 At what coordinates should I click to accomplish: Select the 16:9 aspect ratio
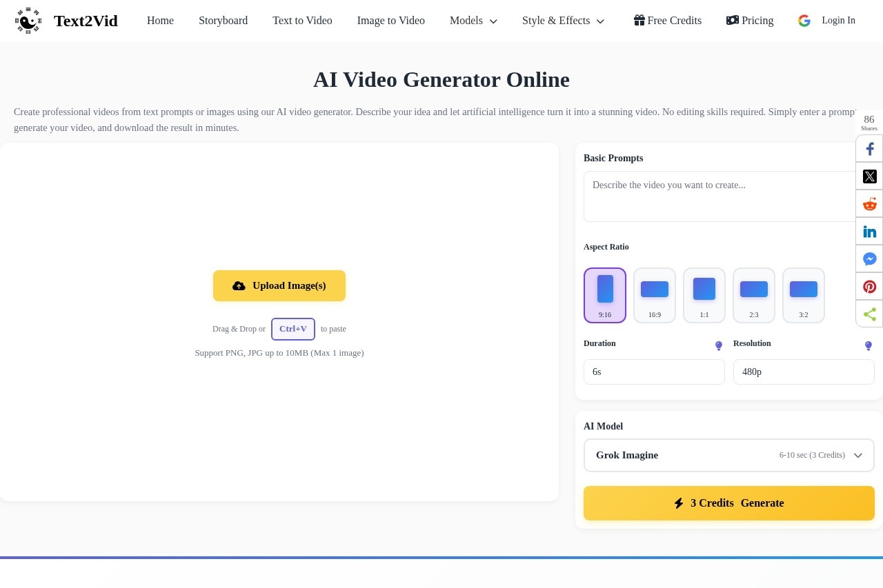pos(655,295)
